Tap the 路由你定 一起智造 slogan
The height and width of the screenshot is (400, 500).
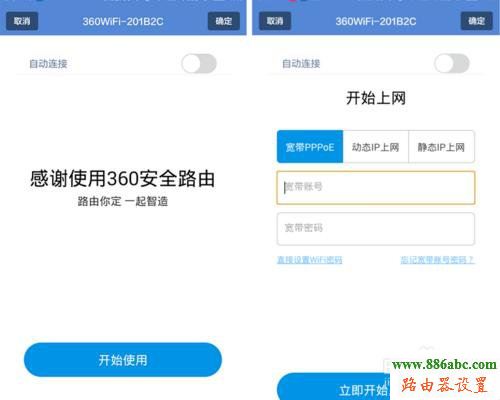(123, 201)
